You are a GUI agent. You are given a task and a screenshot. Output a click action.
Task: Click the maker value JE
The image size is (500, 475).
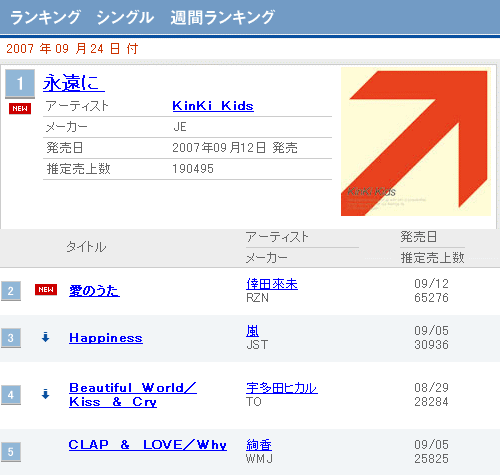[180, 127]
